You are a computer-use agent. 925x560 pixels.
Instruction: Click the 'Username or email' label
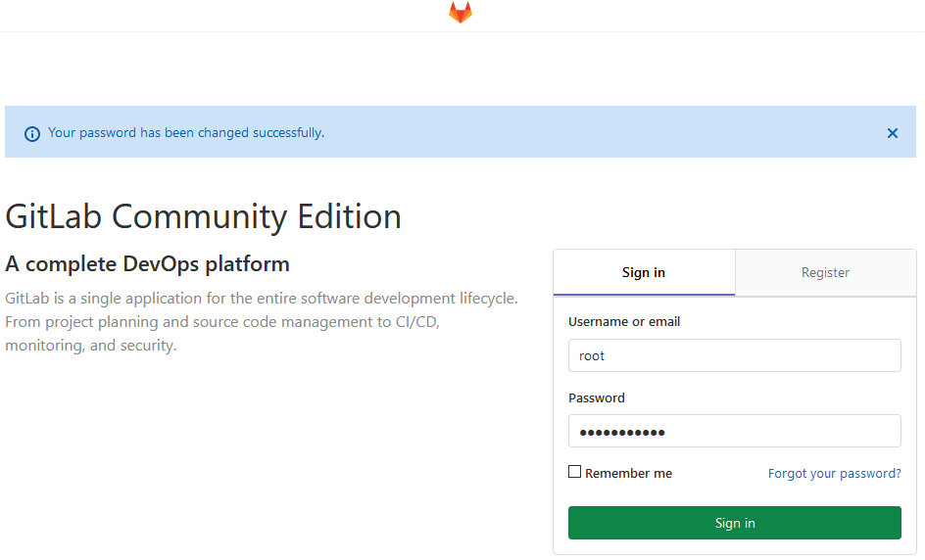624,322
